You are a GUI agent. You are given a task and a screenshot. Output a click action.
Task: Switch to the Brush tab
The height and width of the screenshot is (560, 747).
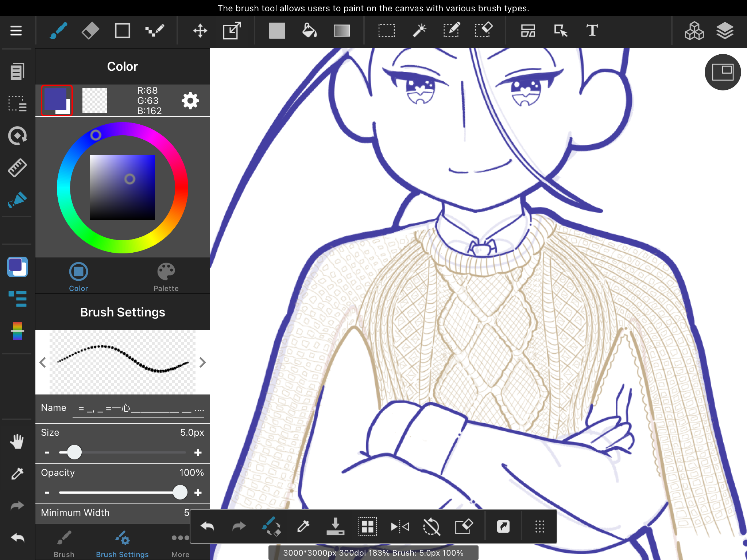64,543
